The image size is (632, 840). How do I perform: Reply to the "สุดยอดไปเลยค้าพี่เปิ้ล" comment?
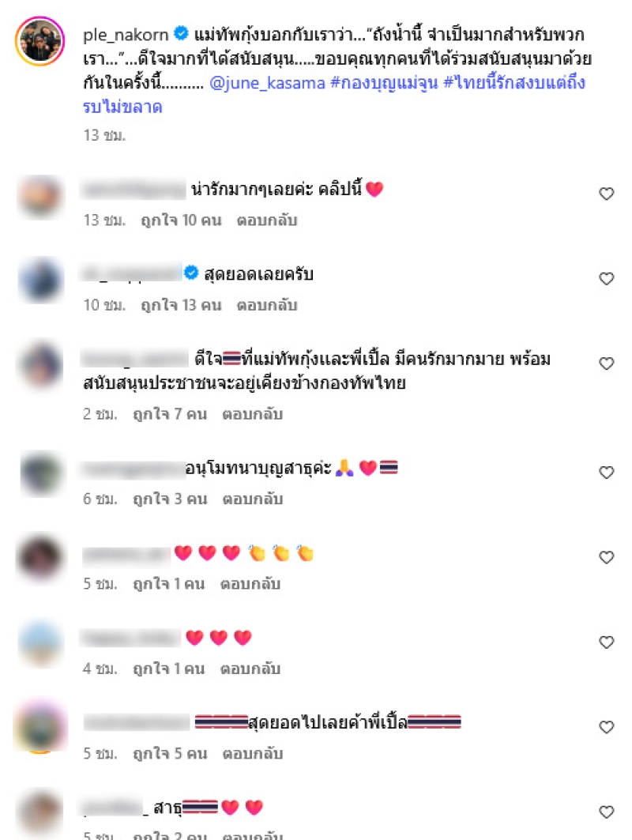click(252, 754)
